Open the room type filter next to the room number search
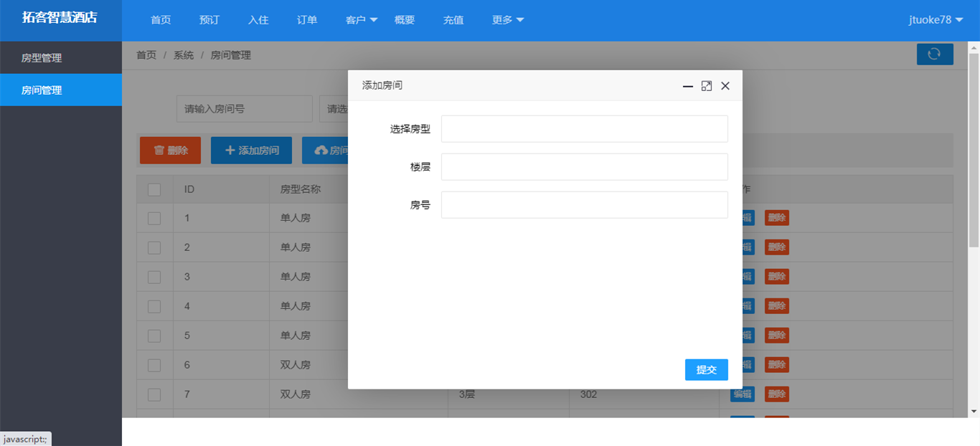This screenshot has height=446, width=980. click(x=334, y=109)
